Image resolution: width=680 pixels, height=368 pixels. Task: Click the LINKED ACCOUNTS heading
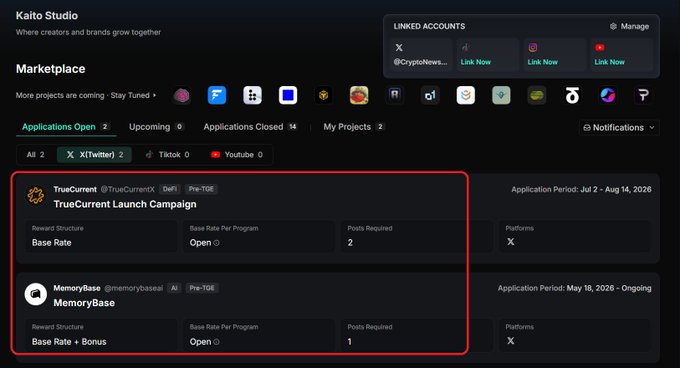(429, 26)
